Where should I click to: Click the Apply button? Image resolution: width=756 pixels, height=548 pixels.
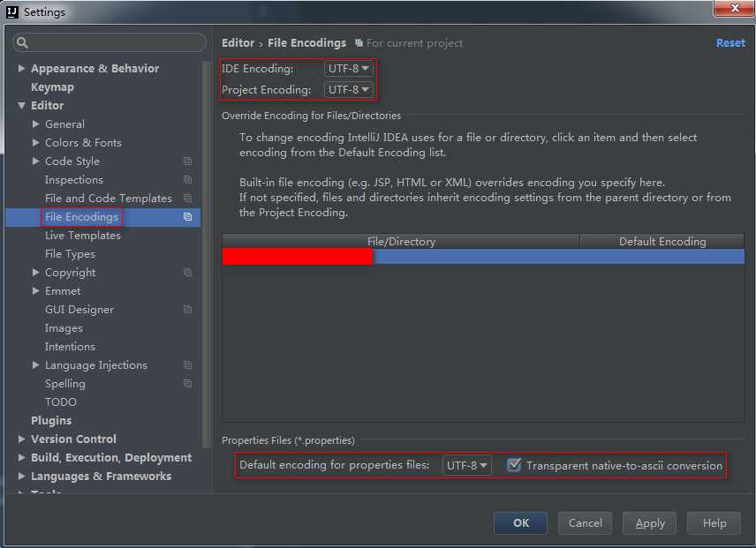[x=649, y=523]
